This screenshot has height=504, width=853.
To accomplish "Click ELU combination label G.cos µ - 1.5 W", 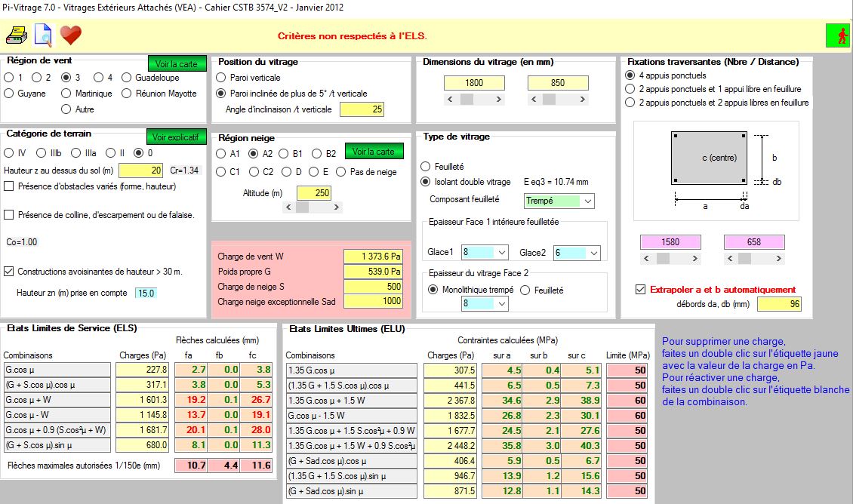I will 352,416.
